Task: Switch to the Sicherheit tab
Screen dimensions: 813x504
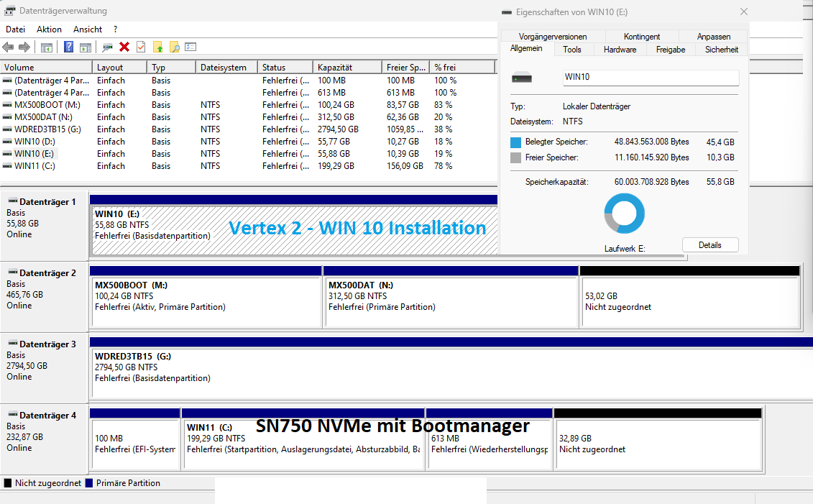Action: (x=721, y=50)
